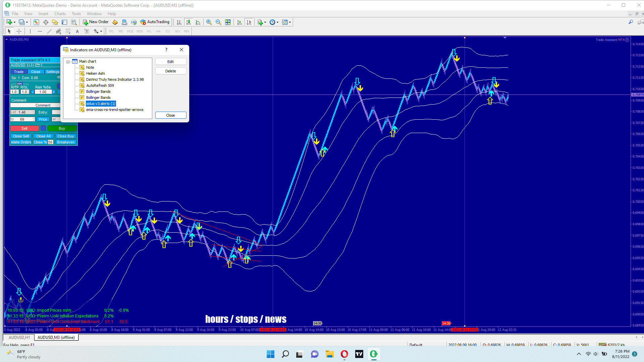Click the Tile Windows icon

pyautogui.click(x=228, y=22)
